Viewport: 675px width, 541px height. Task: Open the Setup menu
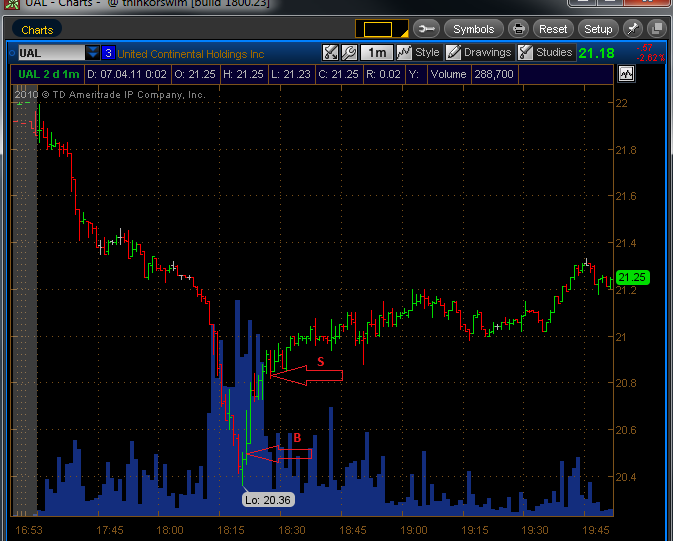(598, 29)
